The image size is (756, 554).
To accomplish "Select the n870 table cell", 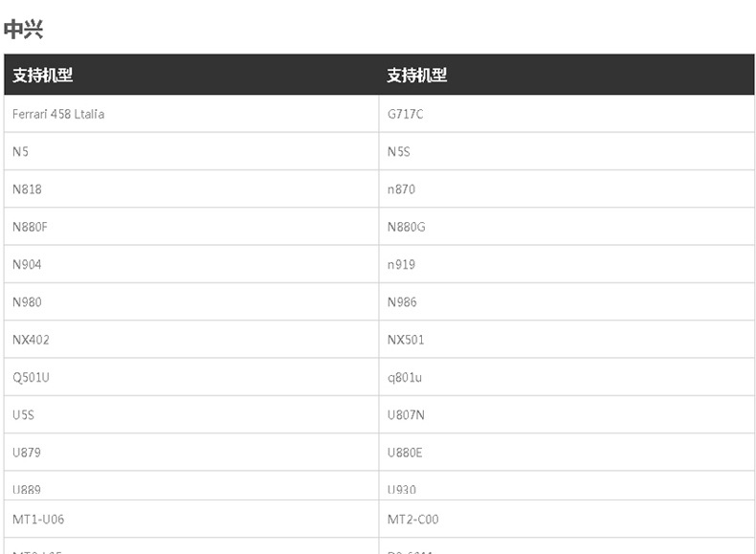I will 401,189.
